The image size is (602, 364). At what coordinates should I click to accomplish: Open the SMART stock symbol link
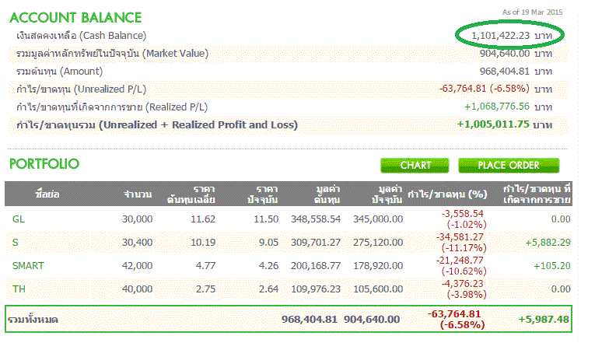28,266
